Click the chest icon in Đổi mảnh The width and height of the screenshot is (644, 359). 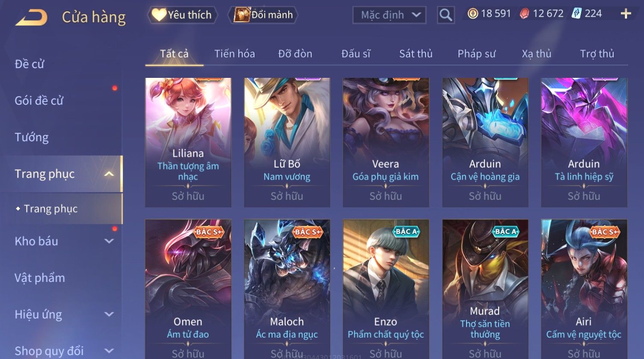click(x=242, y=15)
